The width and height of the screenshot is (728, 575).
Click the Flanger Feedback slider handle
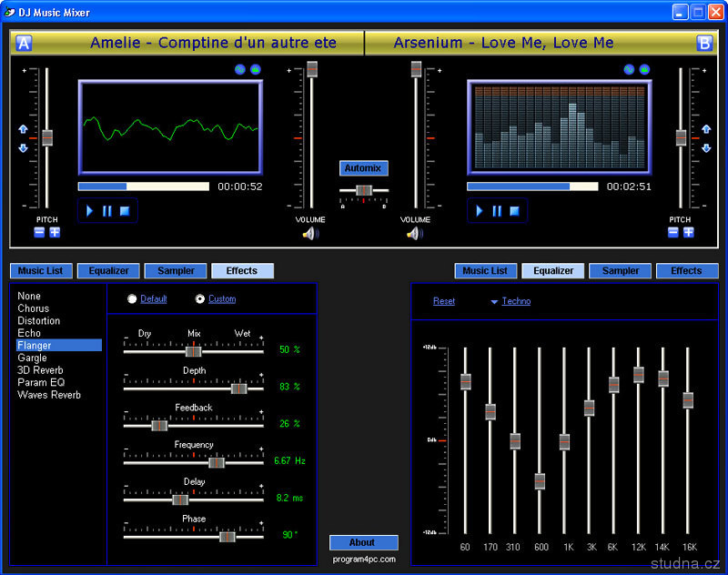159,426
